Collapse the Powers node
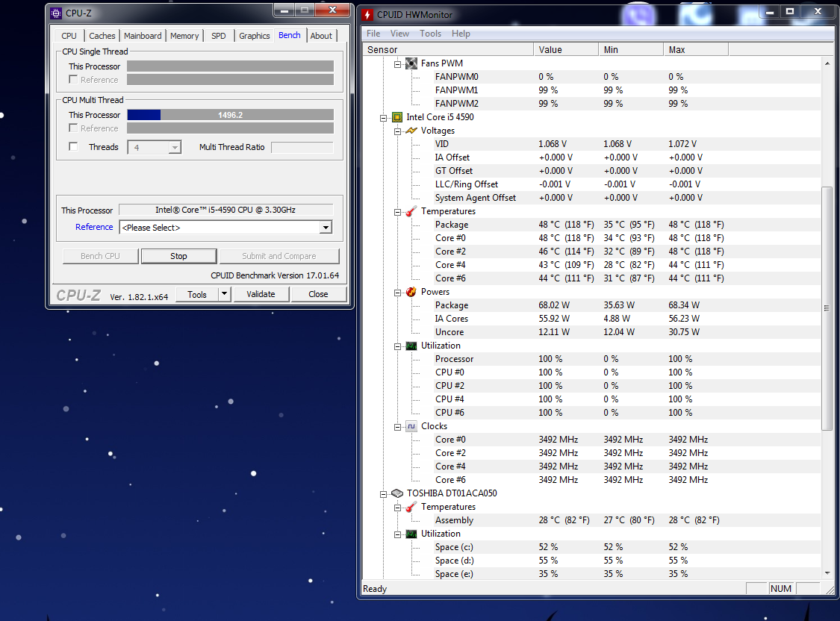 pos(397,293)
